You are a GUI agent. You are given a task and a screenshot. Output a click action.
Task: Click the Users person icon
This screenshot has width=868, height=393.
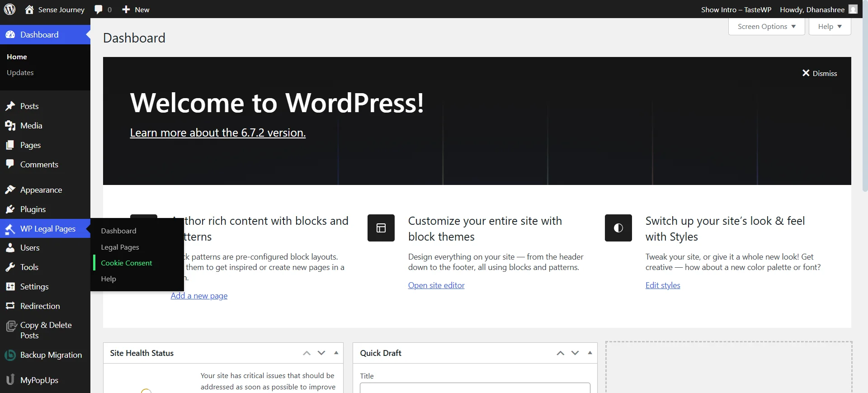pyautogui.click(x=10, y=248)
